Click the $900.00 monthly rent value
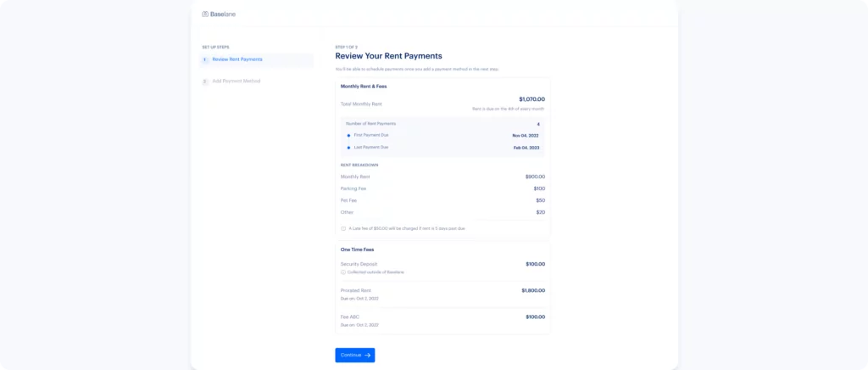This screenshot has height=370, width=868. [536, 177]
